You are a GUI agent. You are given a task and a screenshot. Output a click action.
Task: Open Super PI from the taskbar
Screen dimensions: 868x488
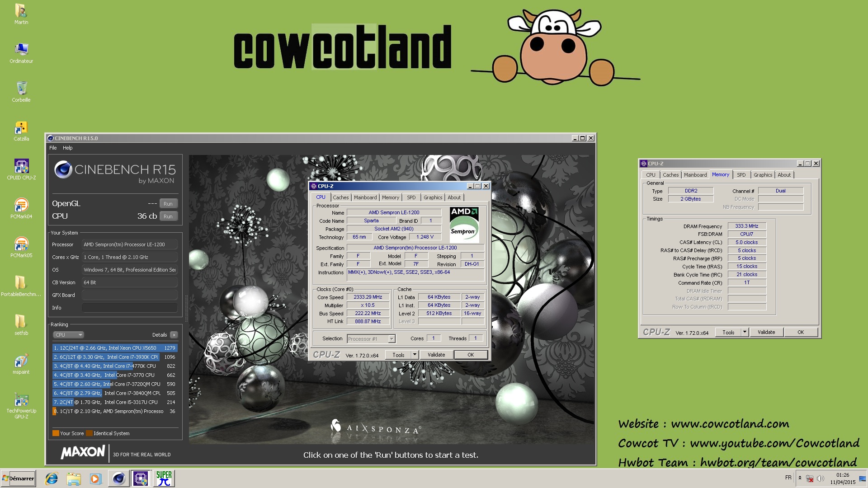164,479
